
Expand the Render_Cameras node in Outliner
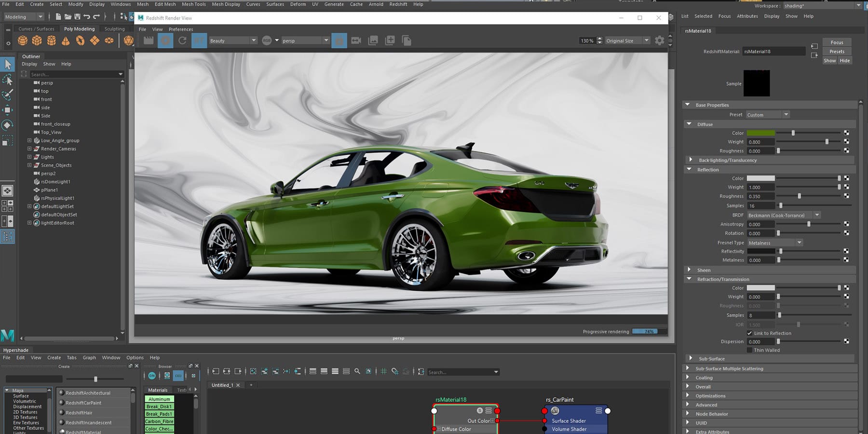click(x=29, y=149)
